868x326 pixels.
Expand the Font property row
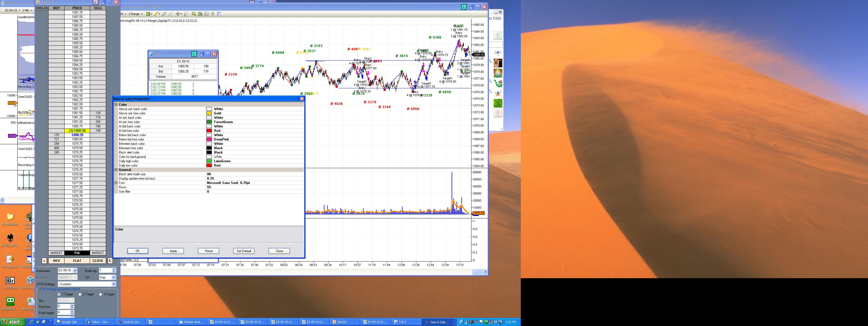tap(116, 183)
